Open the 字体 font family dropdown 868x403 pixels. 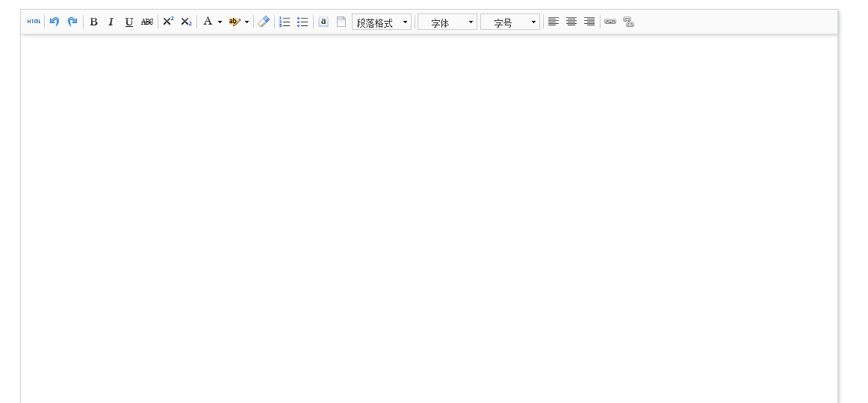tap(447, 22)
